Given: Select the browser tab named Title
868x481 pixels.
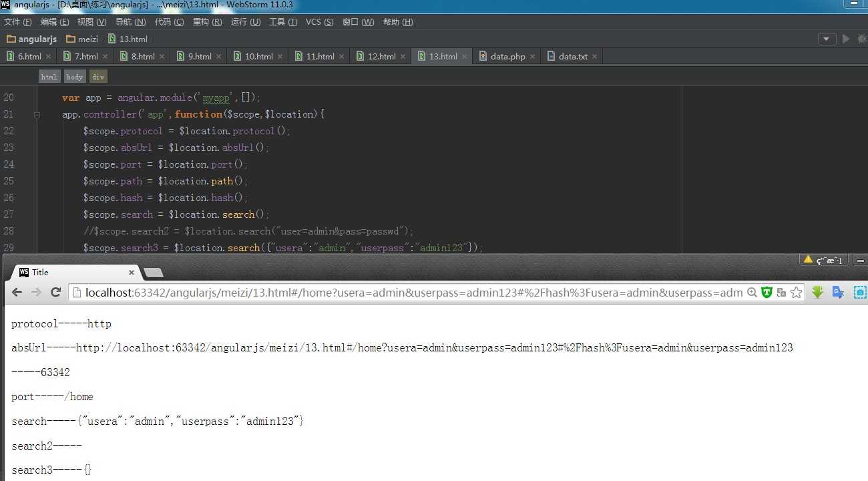Looking at the screenshot, I should click(73, 272).
